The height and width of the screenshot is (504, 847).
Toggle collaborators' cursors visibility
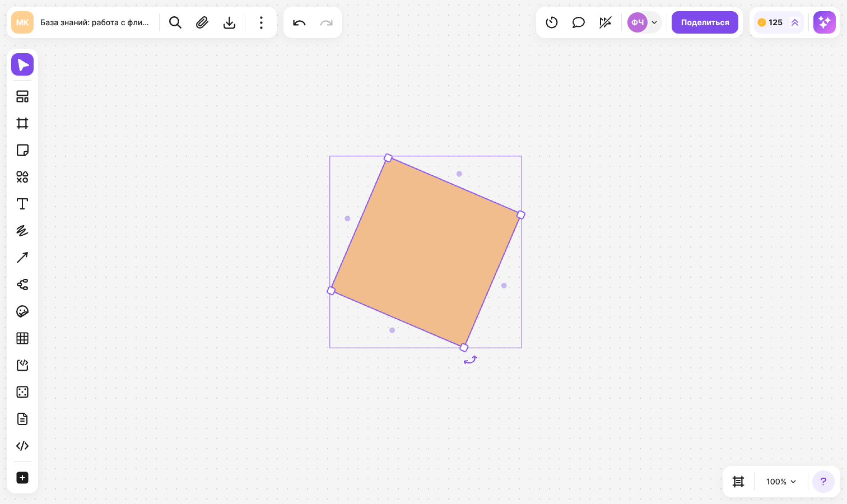pyautogui.click(x=606, y=22)
